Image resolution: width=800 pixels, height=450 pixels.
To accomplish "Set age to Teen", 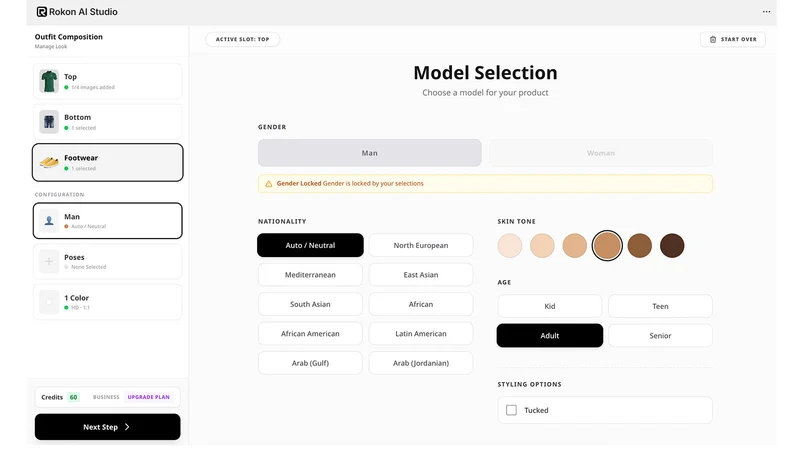I will pyautogui.click(x=660, y=306).
